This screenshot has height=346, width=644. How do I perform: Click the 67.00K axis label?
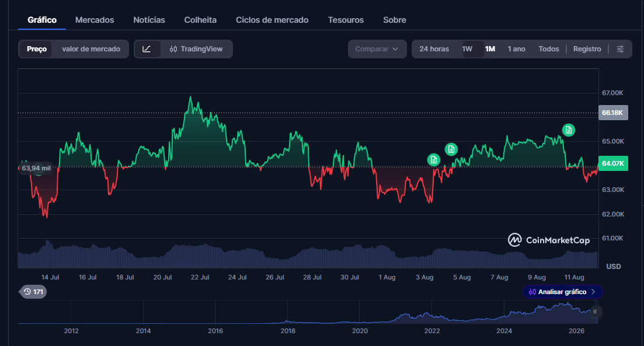613,93
